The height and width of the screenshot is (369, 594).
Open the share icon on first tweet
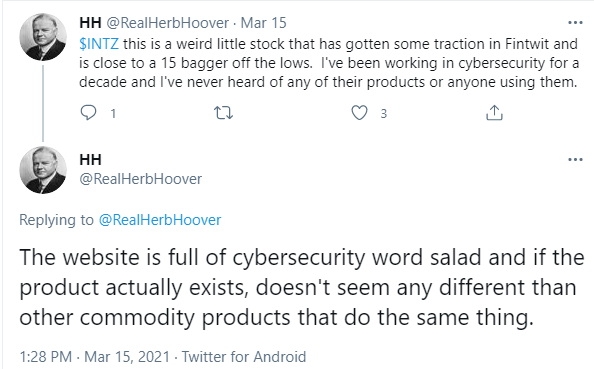pos(494,113)
